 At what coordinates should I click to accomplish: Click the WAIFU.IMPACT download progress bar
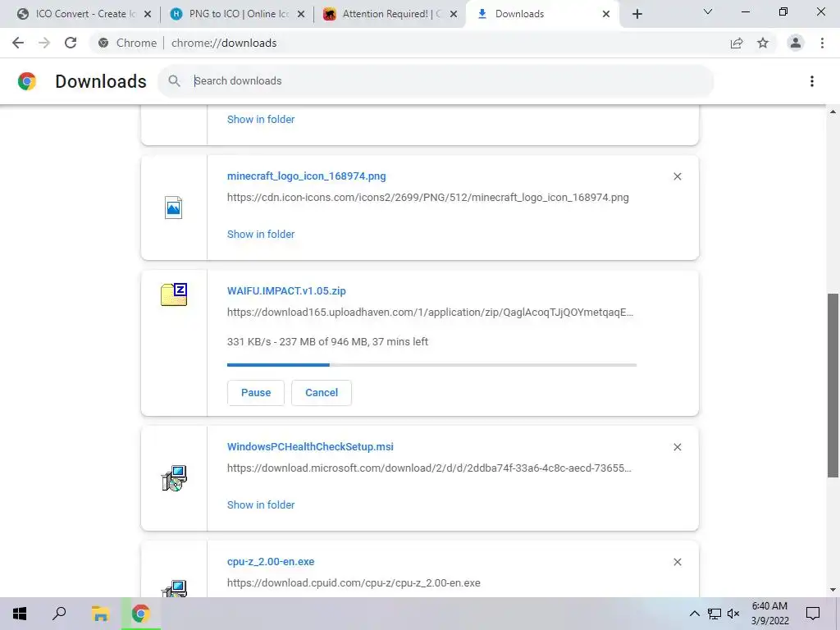431,365
